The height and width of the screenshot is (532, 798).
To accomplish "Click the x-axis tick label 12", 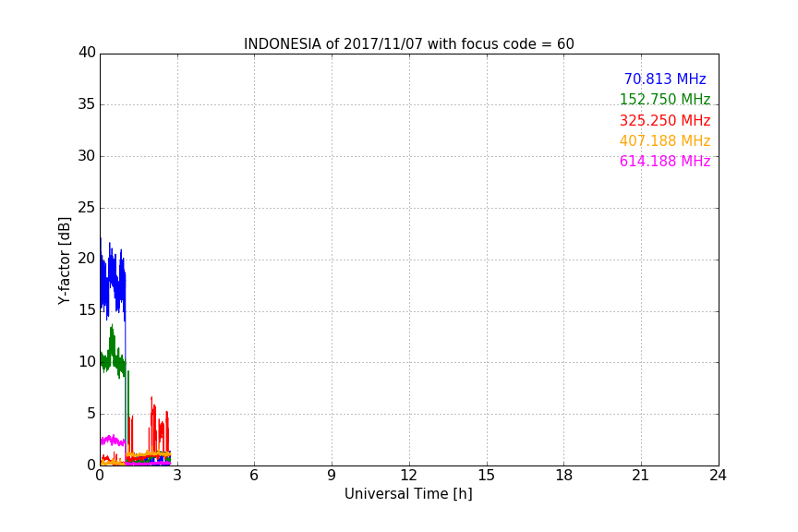I will [408, 476].
